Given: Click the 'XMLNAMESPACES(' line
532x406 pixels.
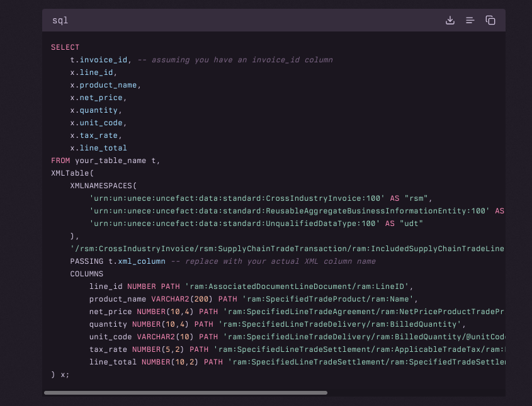Looking at the screenshot, I should point(103,186).
